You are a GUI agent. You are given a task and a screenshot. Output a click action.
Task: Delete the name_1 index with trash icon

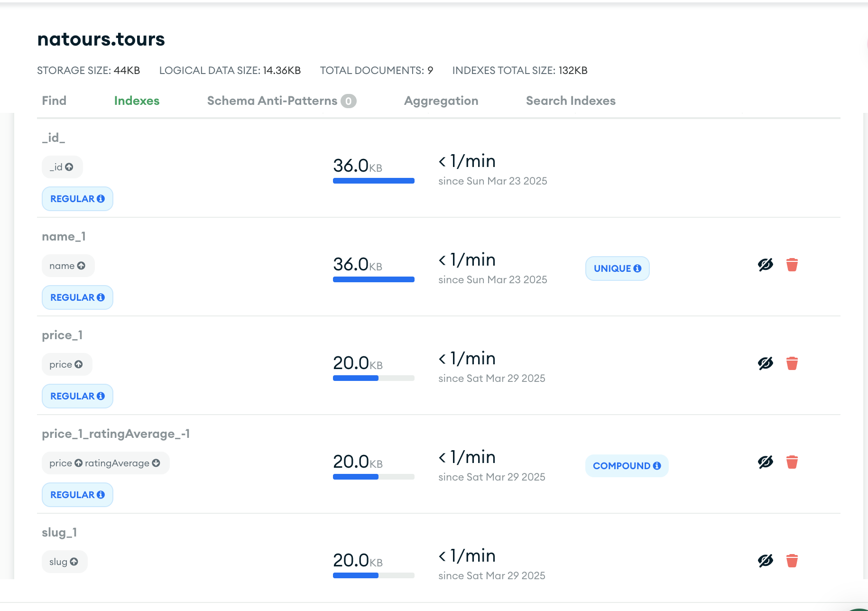792,265
